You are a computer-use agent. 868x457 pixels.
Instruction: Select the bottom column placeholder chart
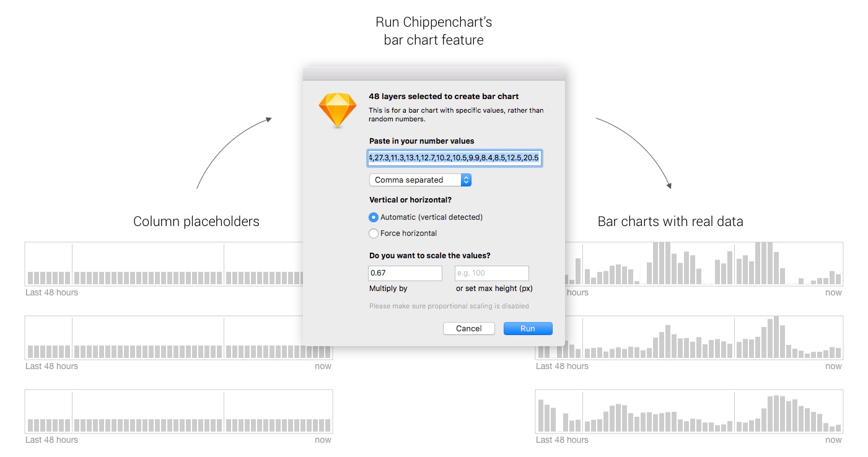(x=178, y=412)
